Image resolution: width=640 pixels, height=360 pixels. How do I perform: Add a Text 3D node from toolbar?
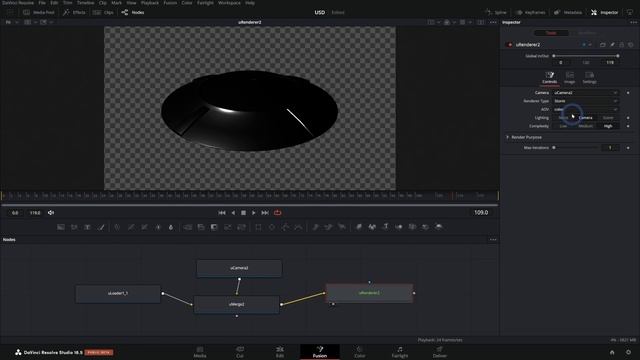385,227
